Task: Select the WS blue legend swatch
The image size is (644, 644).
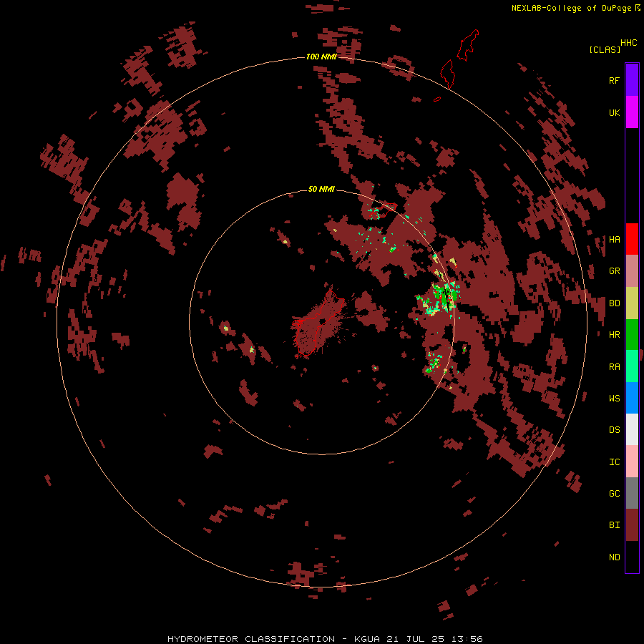Action: 632,398
